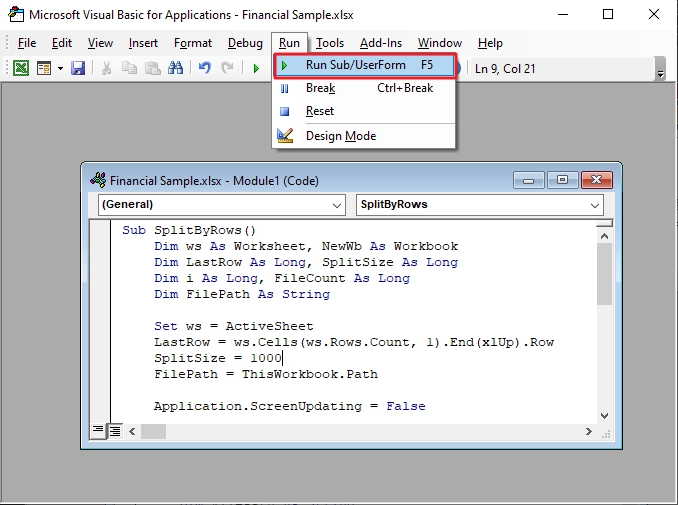Click the Design Mode ruler icon in the menu

pyautogui.click(x=285, y=136)
